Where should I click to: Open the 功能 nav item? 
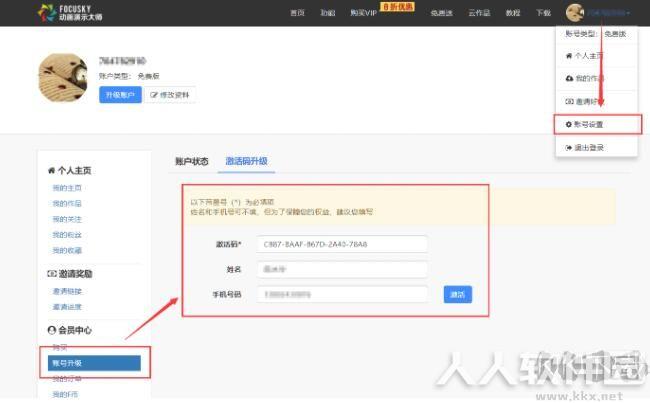[x=327, y=13]
